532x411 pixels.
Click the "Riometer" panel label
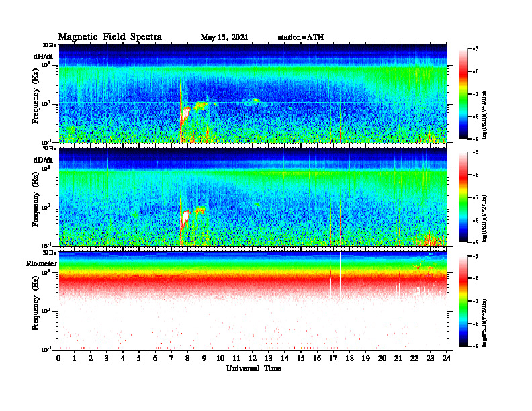point(42,263)
